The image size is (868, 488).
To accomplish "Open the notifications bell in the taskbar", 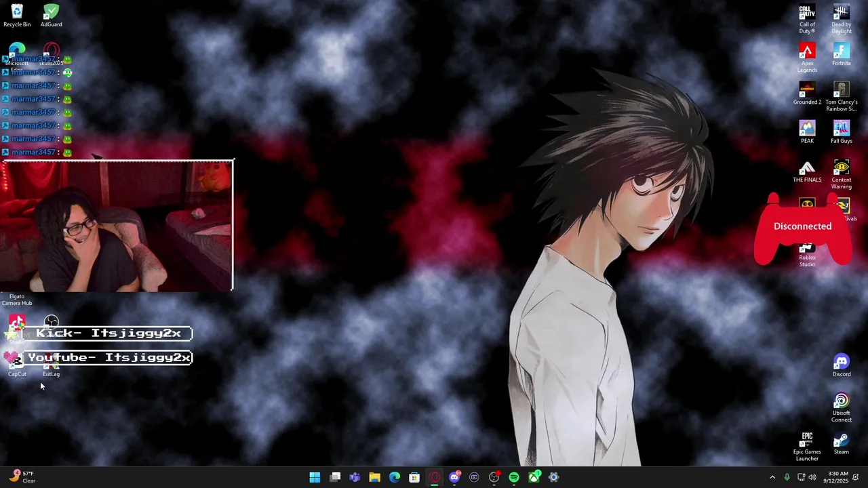I will pos(857,477).
